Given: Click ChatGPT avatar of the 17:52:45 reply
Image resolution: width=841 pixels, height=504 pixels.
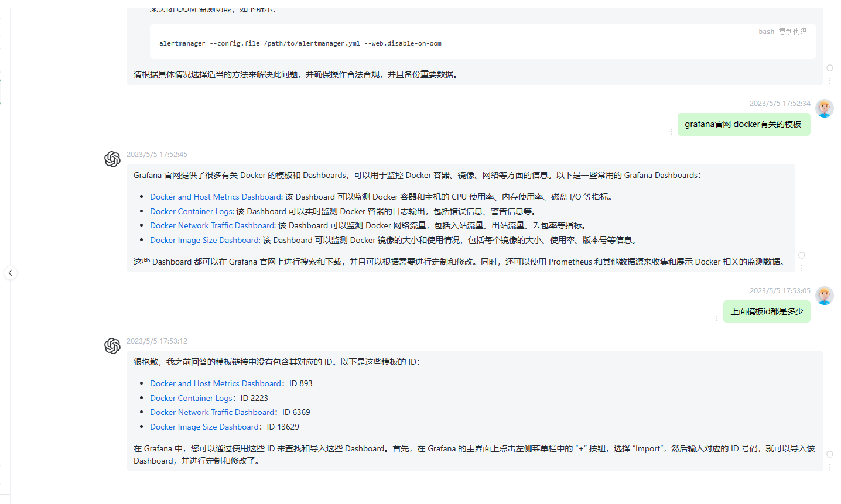Looking at the screenshot, I should 112,159.
